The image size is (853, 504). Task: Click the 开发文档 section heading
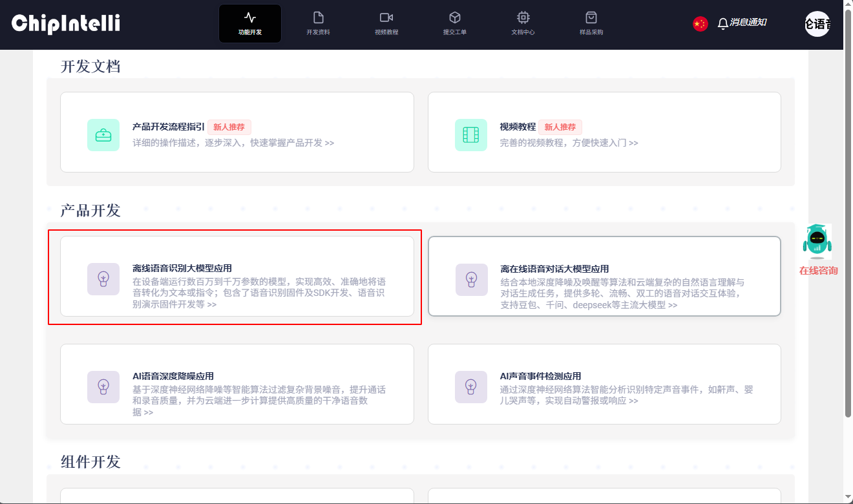pos(90,67)
